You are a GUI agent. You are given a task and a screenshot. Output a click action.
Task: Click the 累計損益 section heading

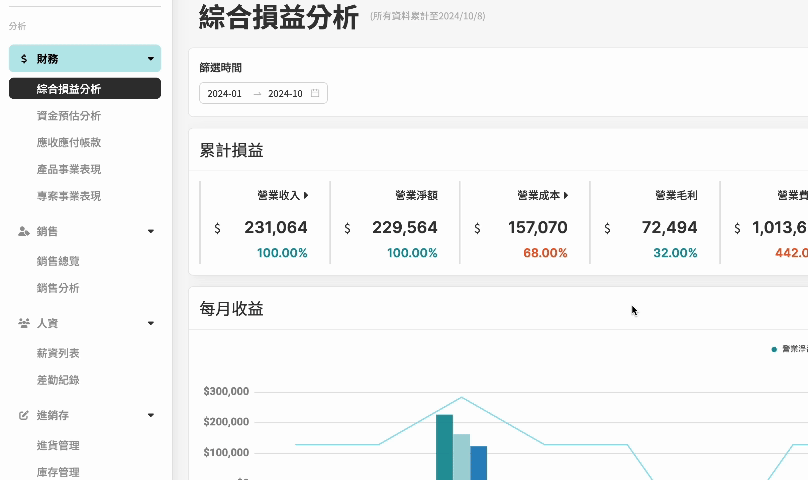tap(231, 151)
